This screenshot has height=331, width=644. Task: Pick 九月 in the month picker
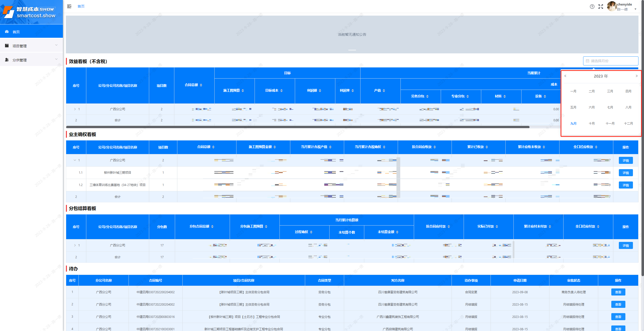click(x=573, y=124)
